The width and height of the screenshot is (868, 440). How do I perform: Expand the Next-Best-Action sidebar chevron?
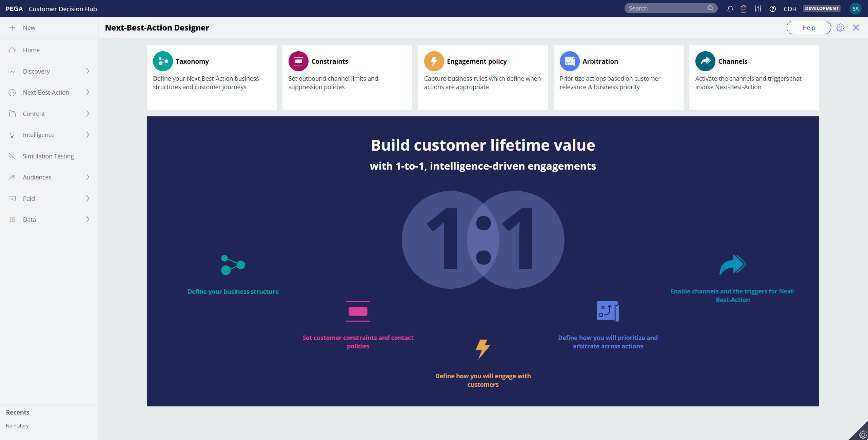pos(88,92)
